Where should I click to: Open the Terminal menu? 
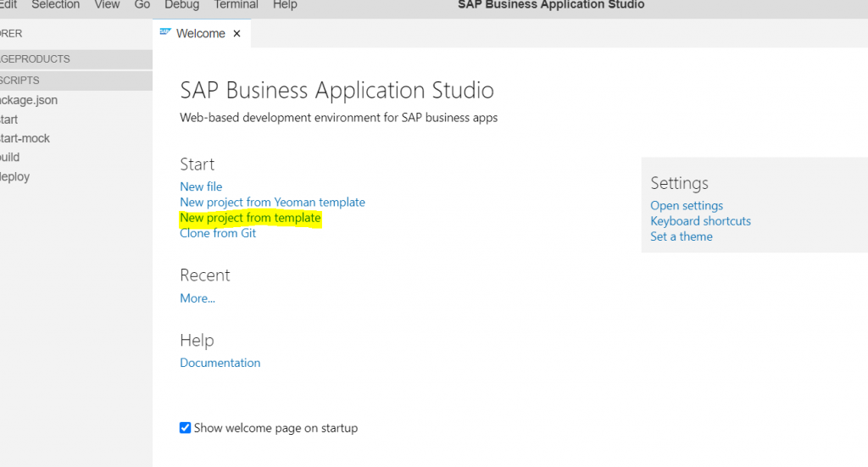[x=236, y=5]
